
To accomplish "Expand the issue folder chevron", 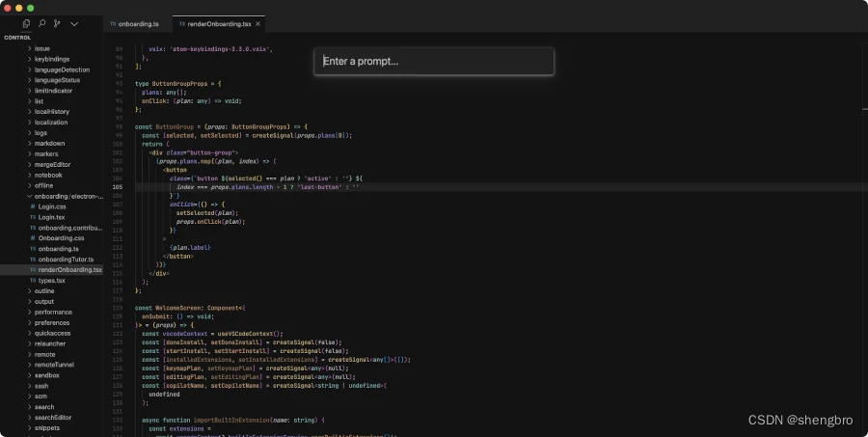I will coord(29,49).
